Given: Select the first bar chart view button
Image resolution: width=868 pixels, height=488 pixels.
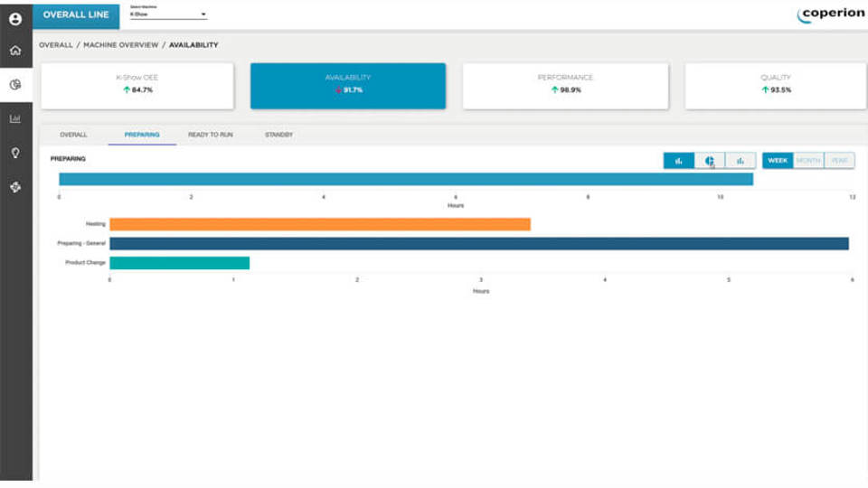Looking at the screenshot, I should (x=679, y=161).
